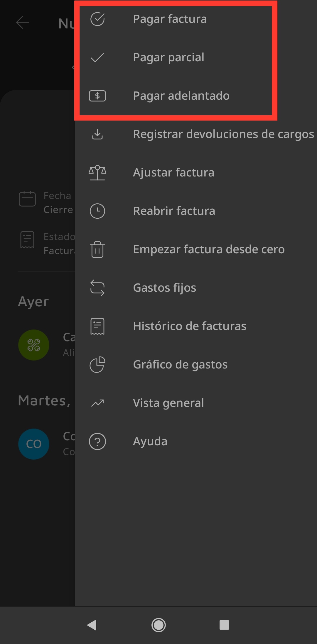Click the circled checkmark icon for Pagar factura
The height and width of the screenshot is (644, 317).
(97, 19)
